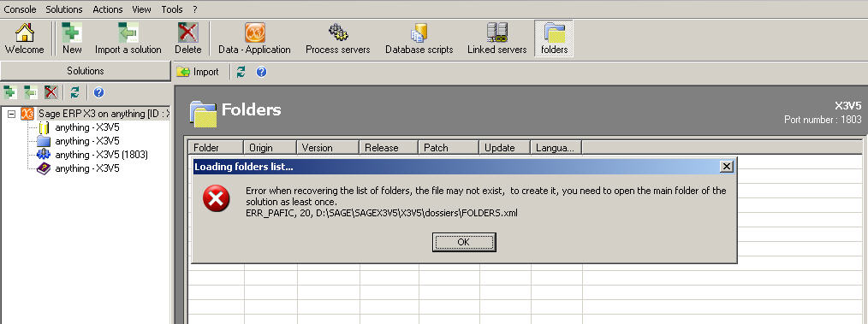
Task: Collapse Sage ERP X3 tree node
Action: (11, 114)
